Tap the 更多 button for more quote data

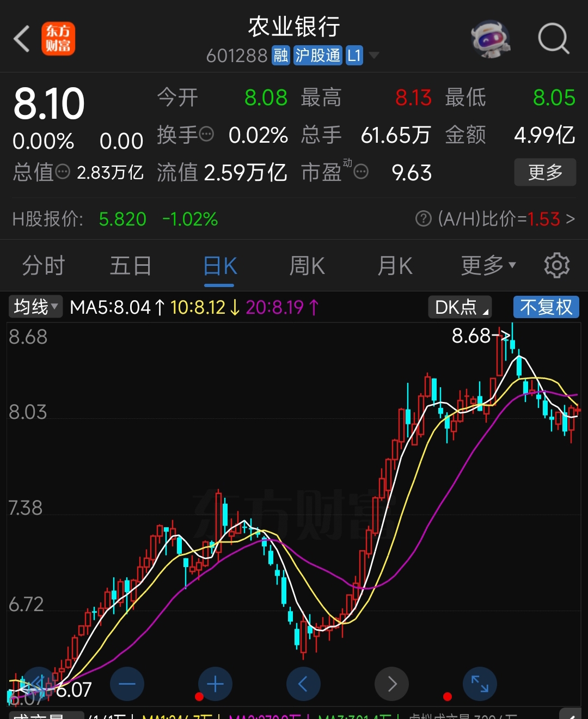tap(545, 172)
